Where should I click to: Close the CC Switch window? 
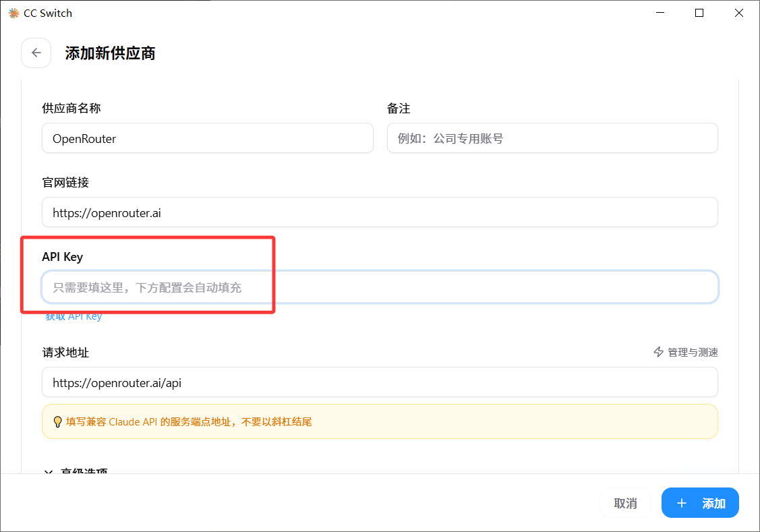pyautogui.click(x=739, y=13)
